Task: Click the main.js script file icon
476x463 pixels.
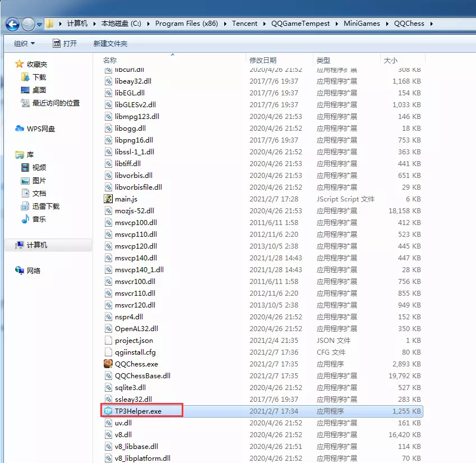Action: [x=109, y=199]
